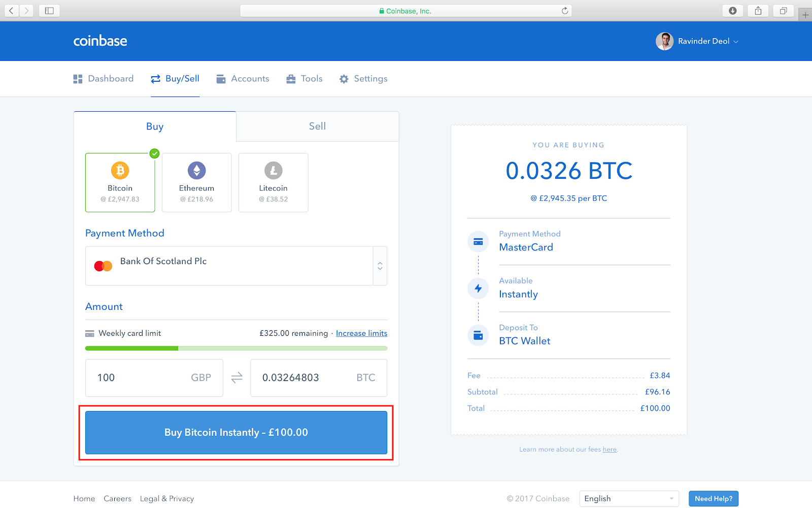Open the Home footer link
Image resolution: width=812 pixels, height=508 pixels.
[x=84, y=499]
